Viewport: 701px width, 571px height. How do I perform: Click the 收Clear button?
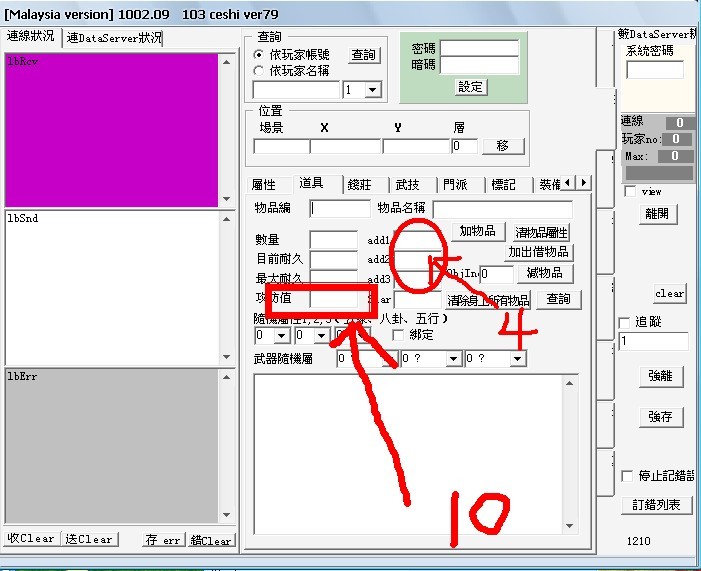[x=31, y=538]
